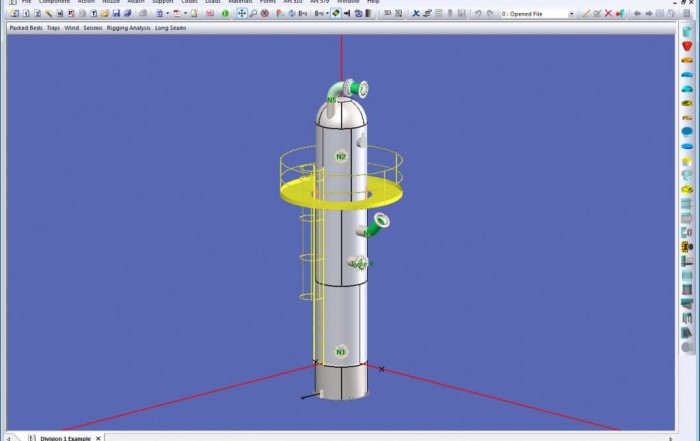The image size is (700, 441).
Task: Open the Packed Beds toolbar item
Action: pyautogui.click(x=25, y=28)
